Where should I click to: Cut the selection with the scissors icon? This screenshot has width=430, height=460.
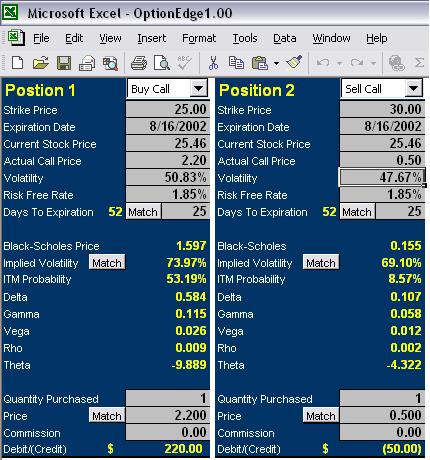coord(213,63)
